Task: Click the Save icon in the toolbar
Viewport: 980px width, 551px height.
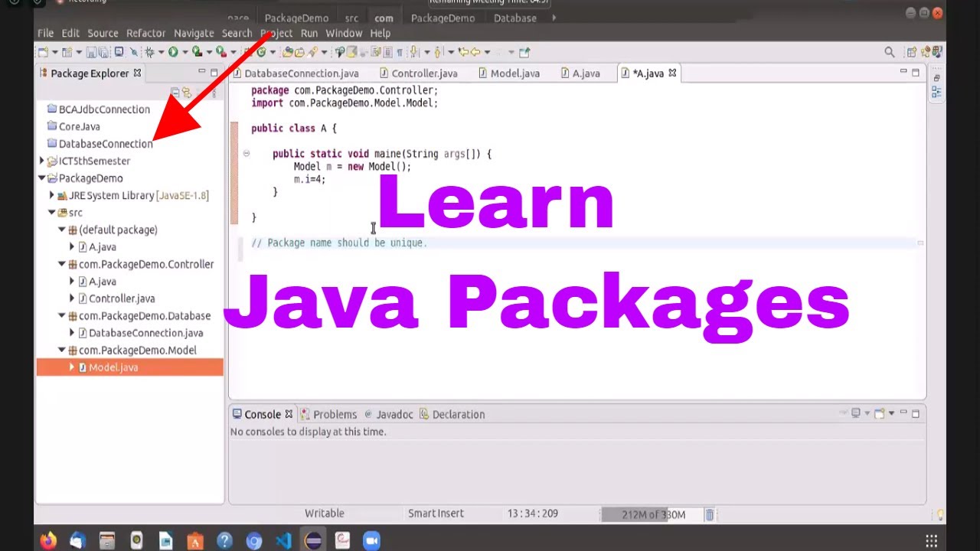Action: [90, 52]
